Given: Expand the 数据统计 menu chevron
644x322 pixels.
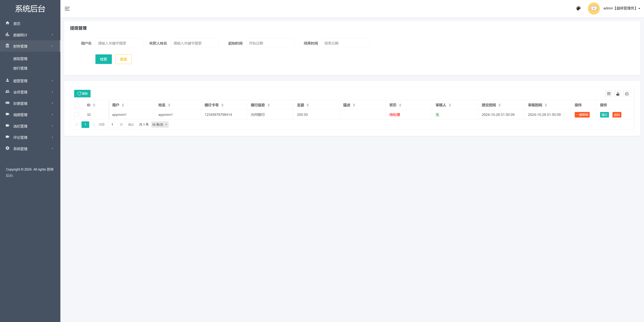Looking at the screenshot, I should tap(52, 35).
